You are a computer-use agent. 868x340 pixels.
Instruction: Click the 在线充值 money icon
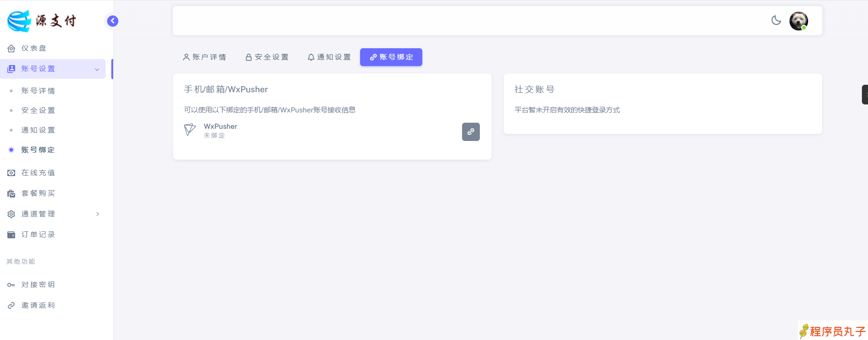tap(11, 173)
